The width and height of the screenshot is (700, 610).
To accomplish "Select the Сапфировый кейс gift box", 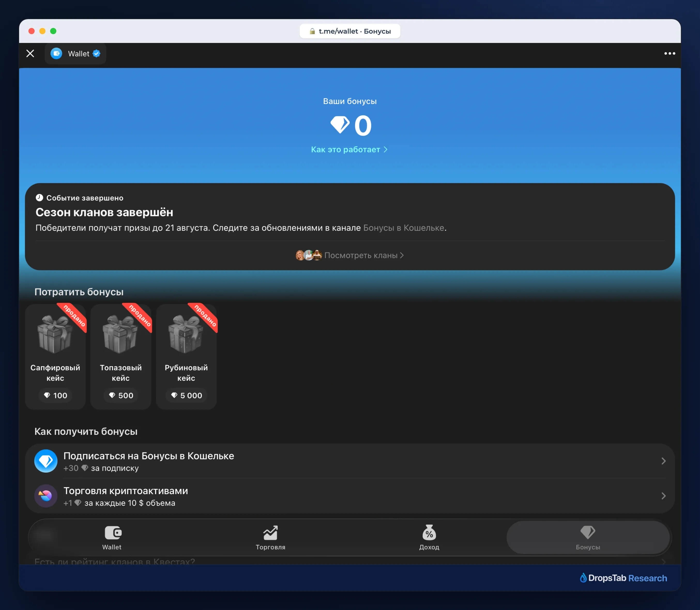I will tap(55, 334).
